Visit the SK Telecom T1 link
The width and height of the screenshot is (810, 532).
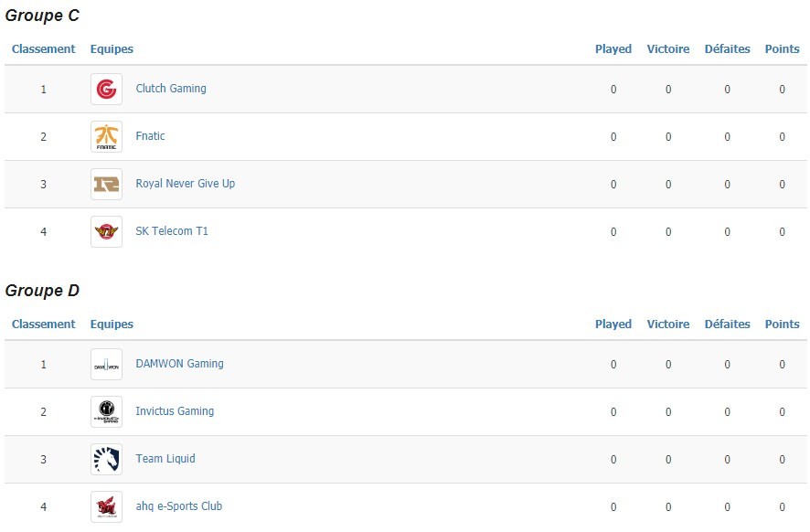tap(172, 231)
